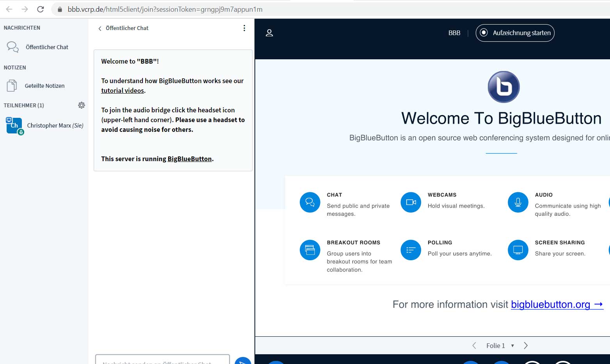Click Christopher Marx's avatar

(14, 125)
